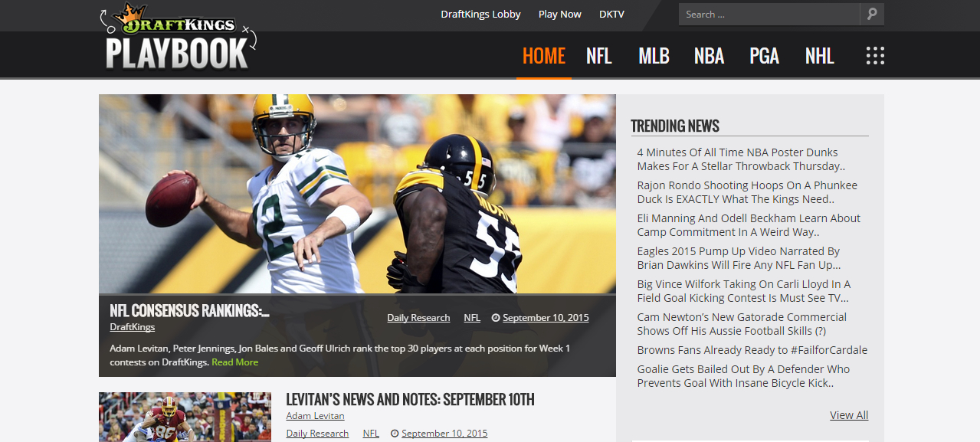980x442 pixels.
Task: Click the NFL tag under Levitan's article
Action: [371, 434]
